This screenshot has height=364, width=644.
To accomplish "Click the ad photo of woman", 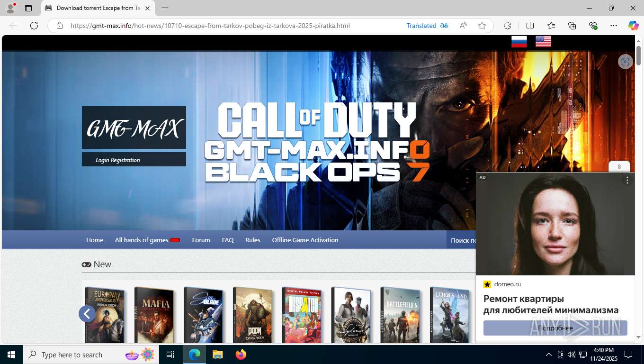I will coord(555,224).
